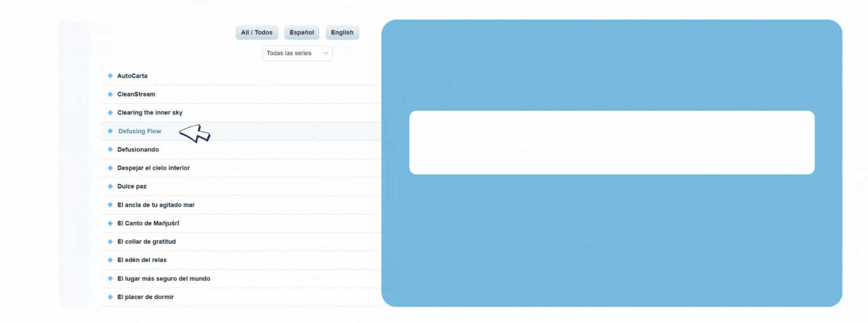Click the diamond icon beside CleanStream

[110, 94]
